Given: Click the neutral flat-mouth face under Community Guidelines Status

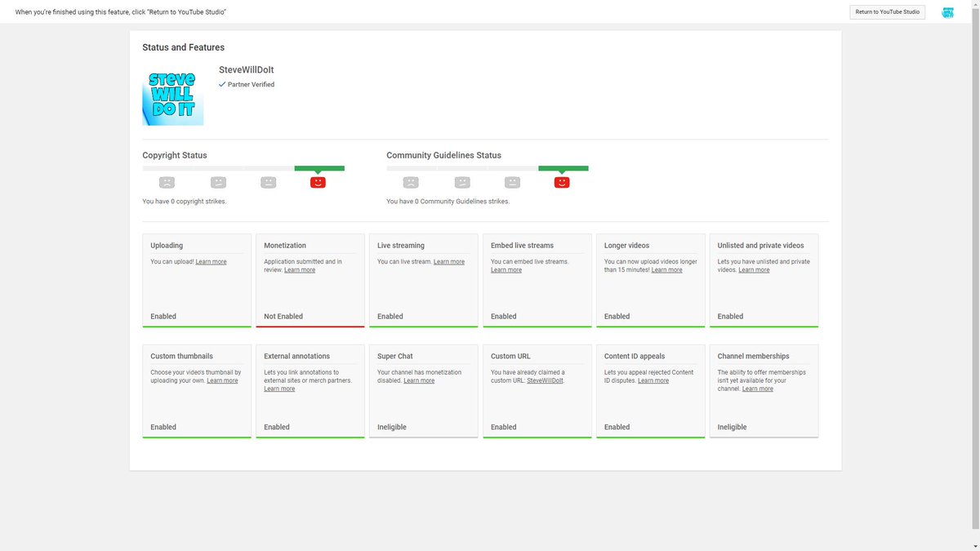Looking at the screenshot, I should coord(513,183).
